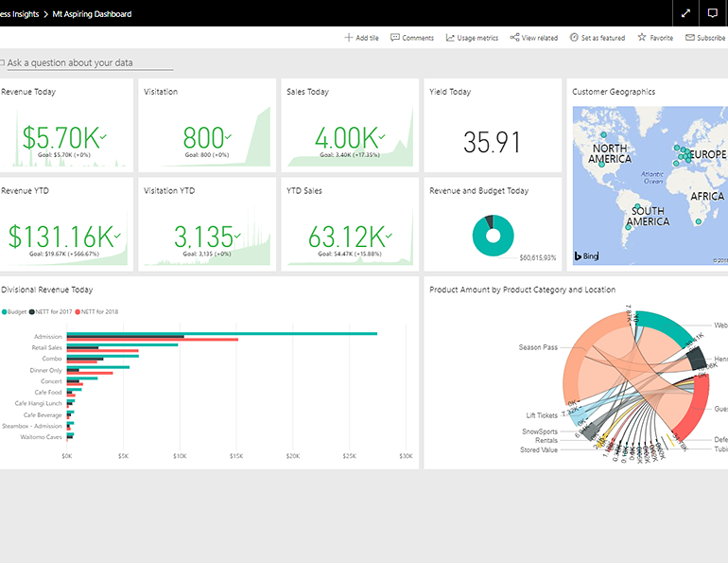Click the Favorite label
This screenshot has height=563, width=728.
662,38
